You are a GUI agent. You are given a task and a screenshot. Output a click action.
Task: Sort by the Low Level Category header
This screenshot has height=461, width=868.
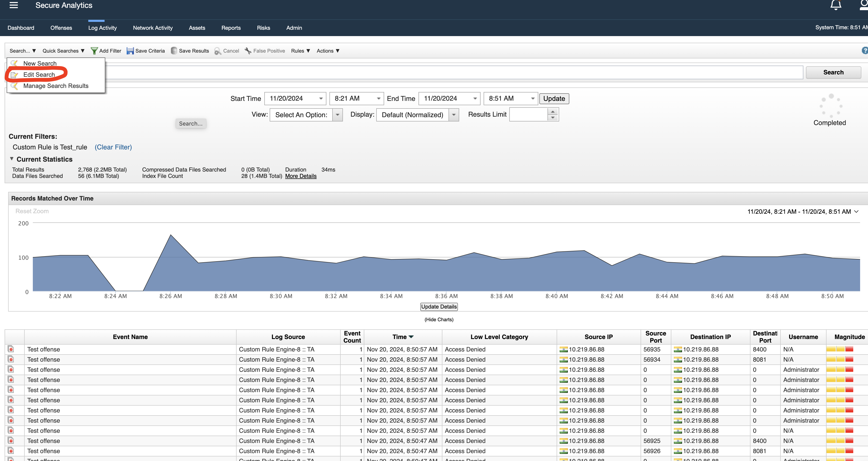(x=499, y=337)
